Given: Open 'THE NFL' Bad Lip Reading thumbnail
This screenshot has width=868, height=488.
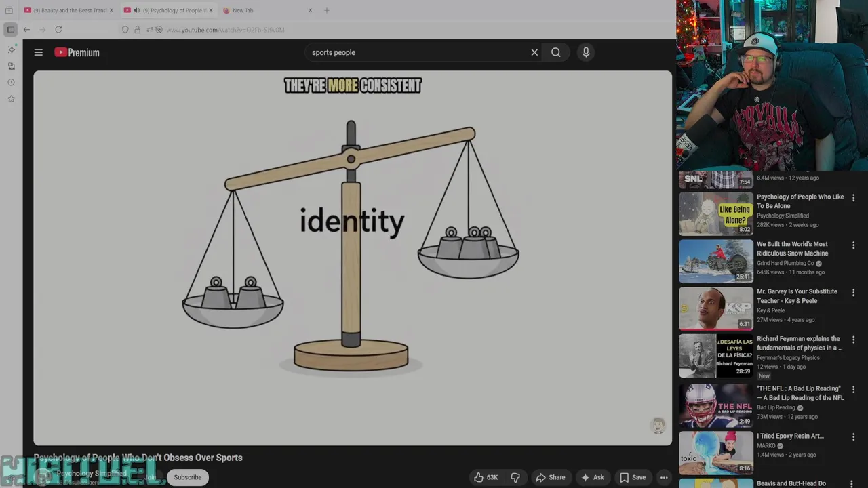Looking at the screenshot, I should click(716, 405).
